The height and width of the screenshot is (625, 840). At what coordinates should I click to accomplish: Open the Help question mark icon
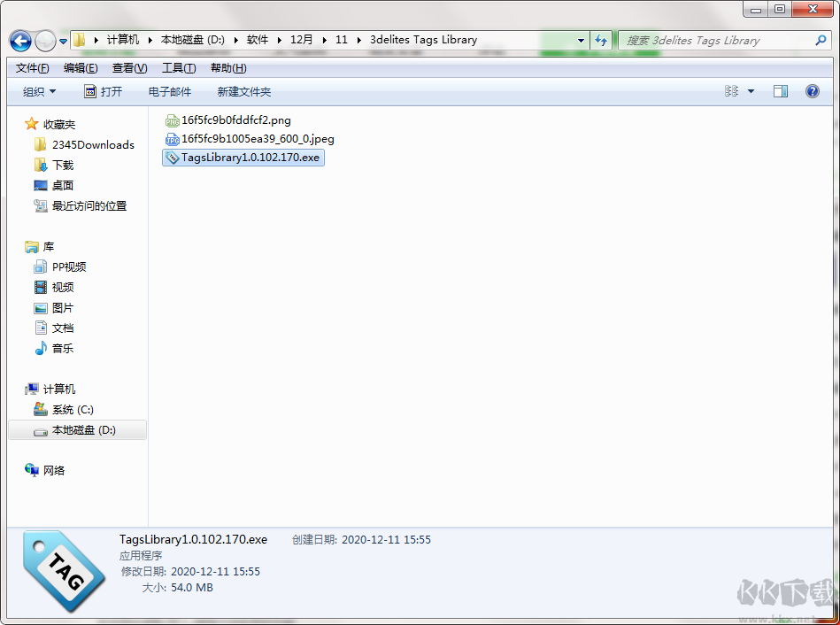click(812, 91)
